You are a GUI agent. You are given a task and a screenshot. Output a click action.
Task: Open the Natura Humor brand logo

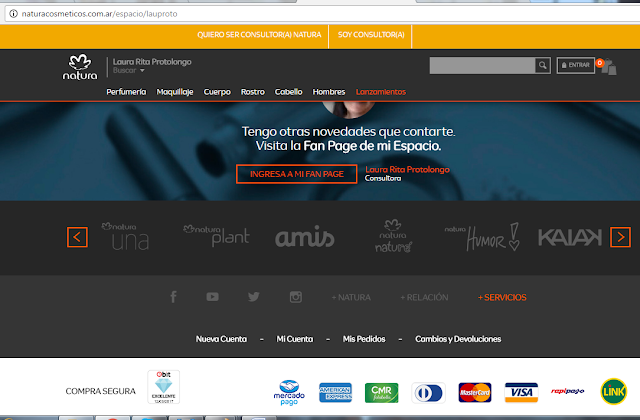point(482,237)
